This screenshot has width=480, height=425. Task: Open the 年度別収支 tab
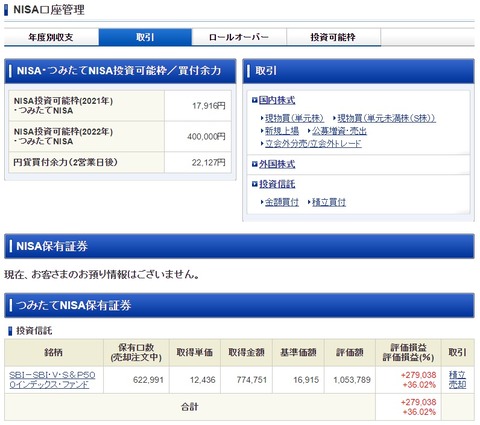(x=51, y=37)
